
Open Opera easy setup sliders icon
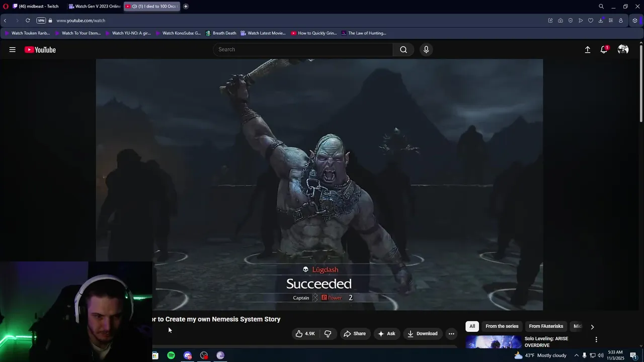click(611, 21)
